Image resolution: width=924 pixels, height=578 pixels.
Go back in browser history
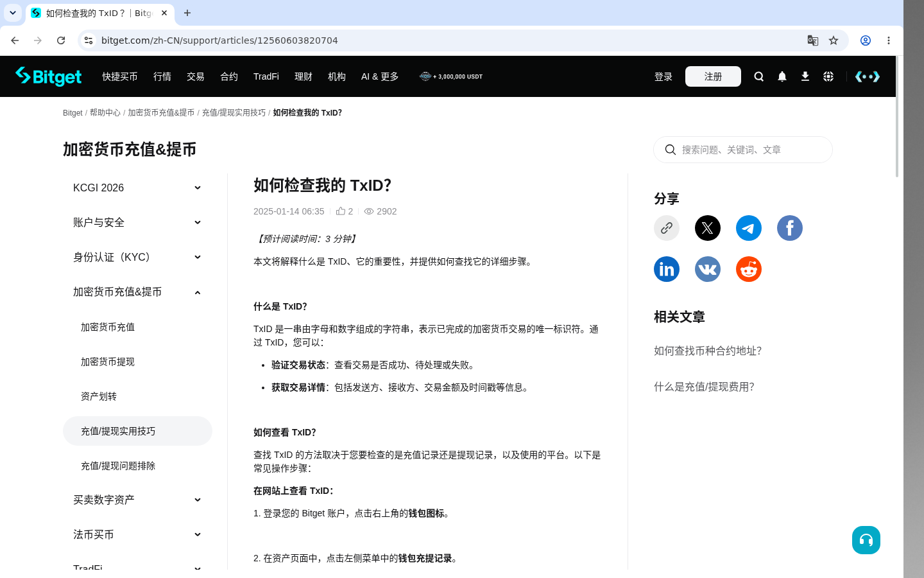point(15,40)
